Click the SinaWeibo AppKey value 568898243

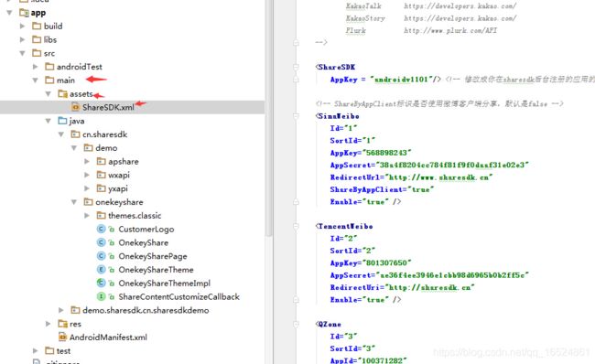click(387, 153)
